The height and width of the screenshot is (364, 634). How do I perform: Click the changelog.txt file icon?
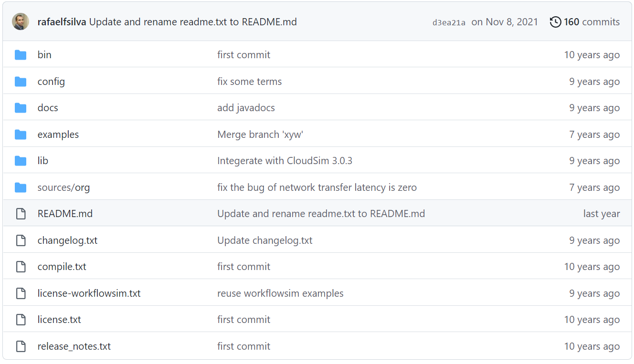click(x=21, y=240)
